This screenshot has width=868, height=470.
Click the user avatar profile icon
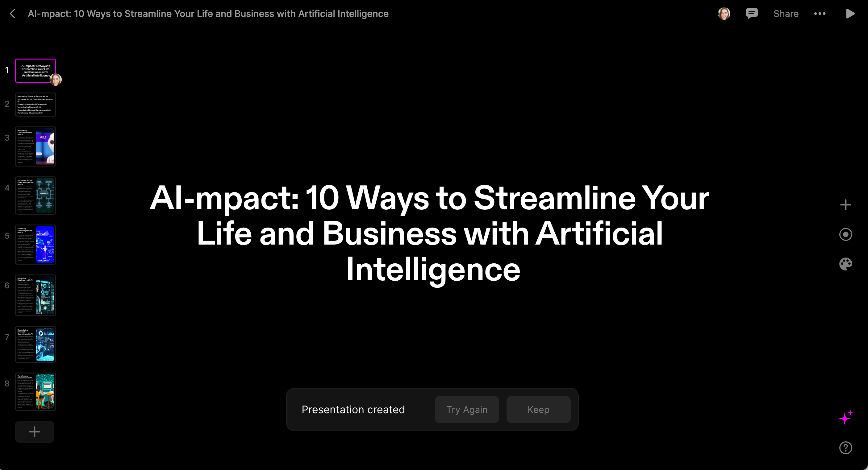pyautogui.click(x=724, y=13)
